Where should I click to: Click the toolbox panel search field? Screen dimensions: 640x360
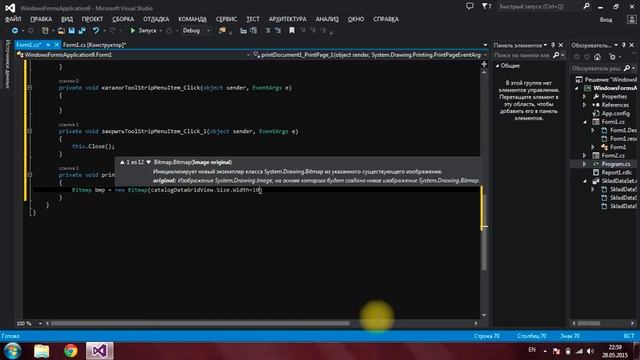point(522,55)
